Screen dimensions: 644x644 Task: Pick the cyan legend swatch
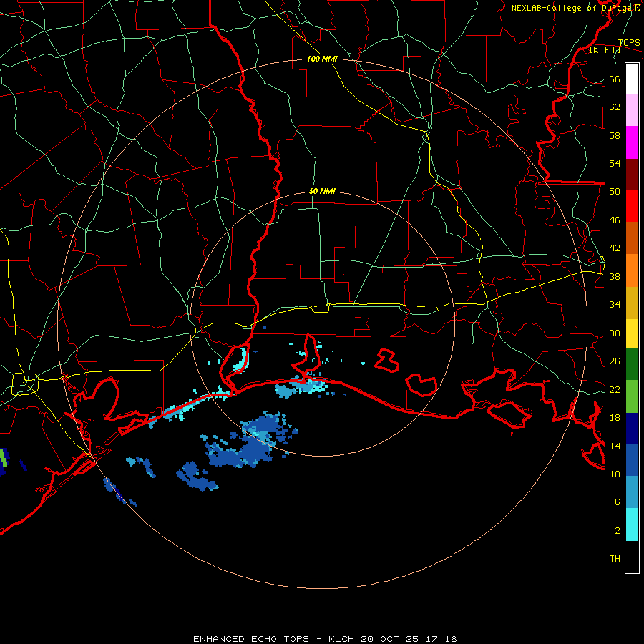[632, 525]
